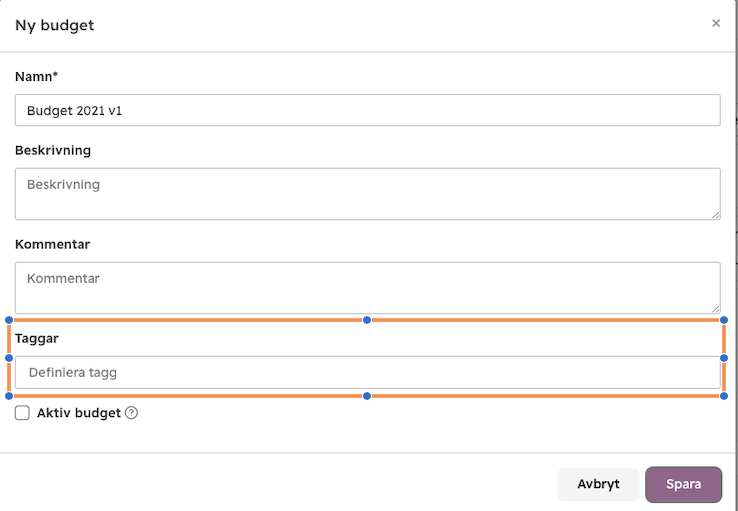
Task: Select the bottom-middle blue selection handle
Action: pyautogui.click(x=367, y=396)
